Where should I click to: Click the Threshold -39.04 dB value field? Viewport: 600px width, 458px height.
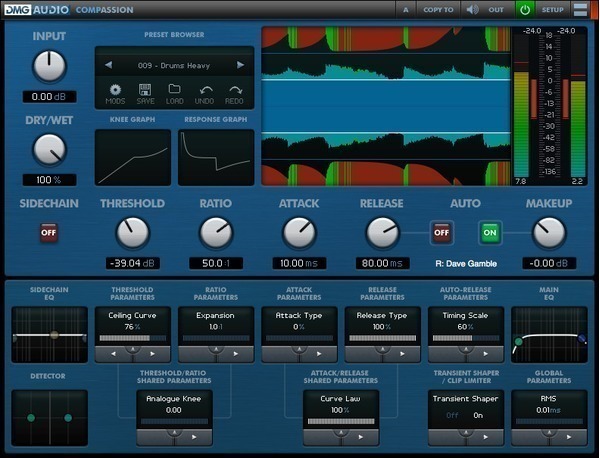tap(132, 263)
